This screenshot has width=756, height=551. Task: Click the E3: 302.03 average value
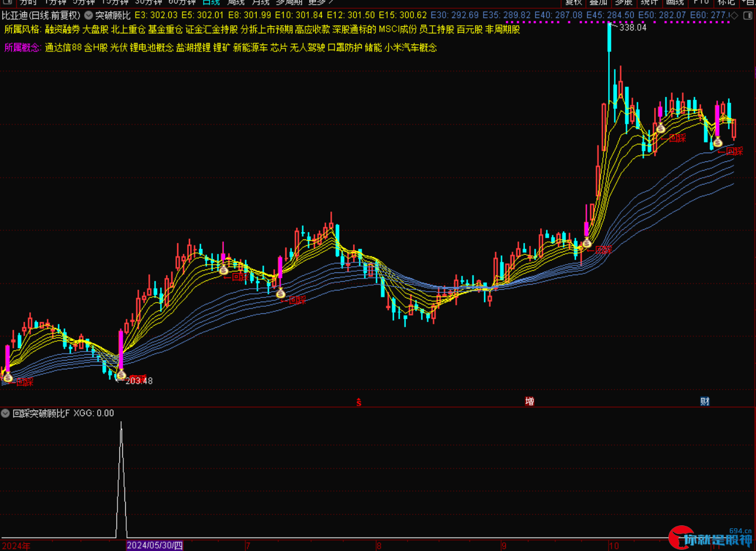156,16
